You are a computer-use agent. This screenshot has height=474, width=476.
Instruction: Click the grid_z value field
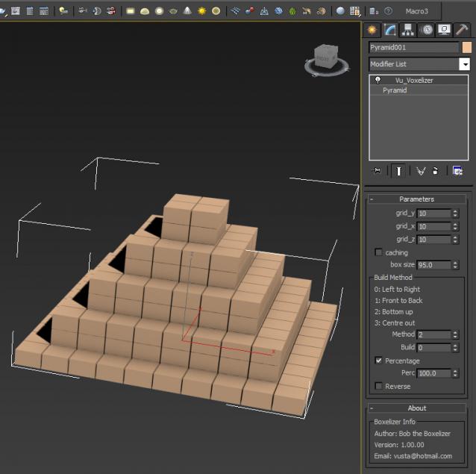click(x=433, y=240)
